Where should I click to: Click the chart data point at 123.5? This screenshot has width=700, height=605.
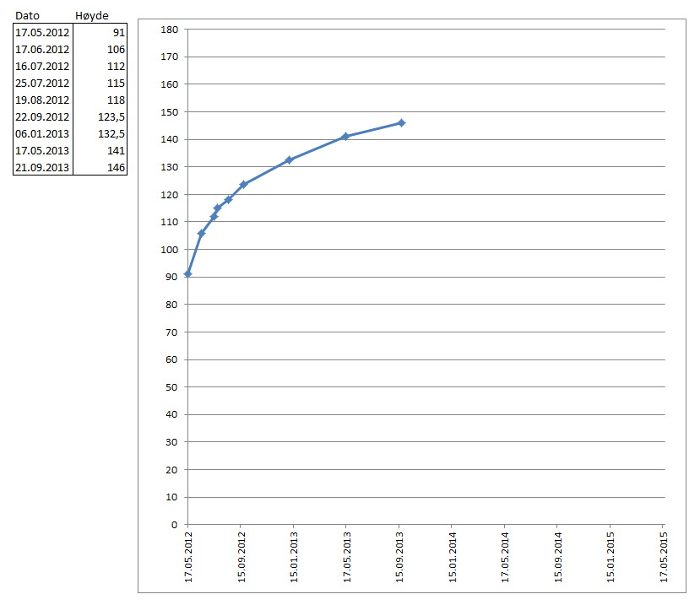(243, 184)
